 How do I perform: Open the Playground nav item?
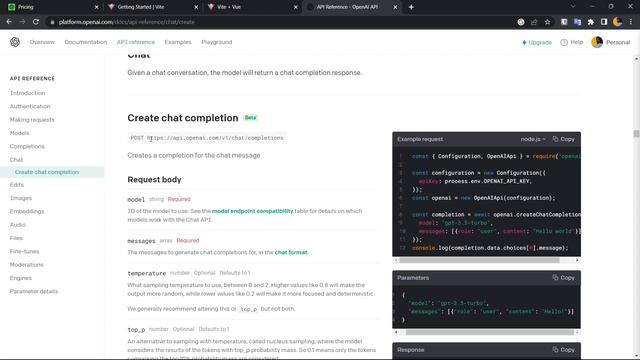point(217,42)
